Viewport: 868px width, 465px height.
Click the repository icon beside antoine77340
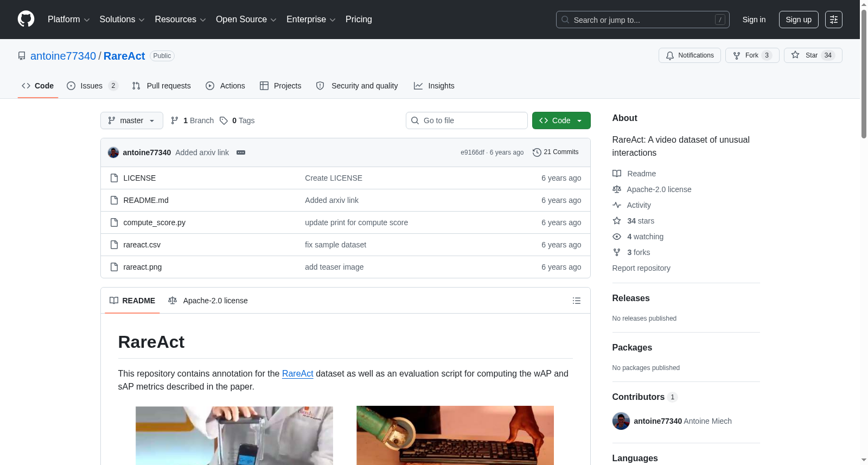(22, 56)
